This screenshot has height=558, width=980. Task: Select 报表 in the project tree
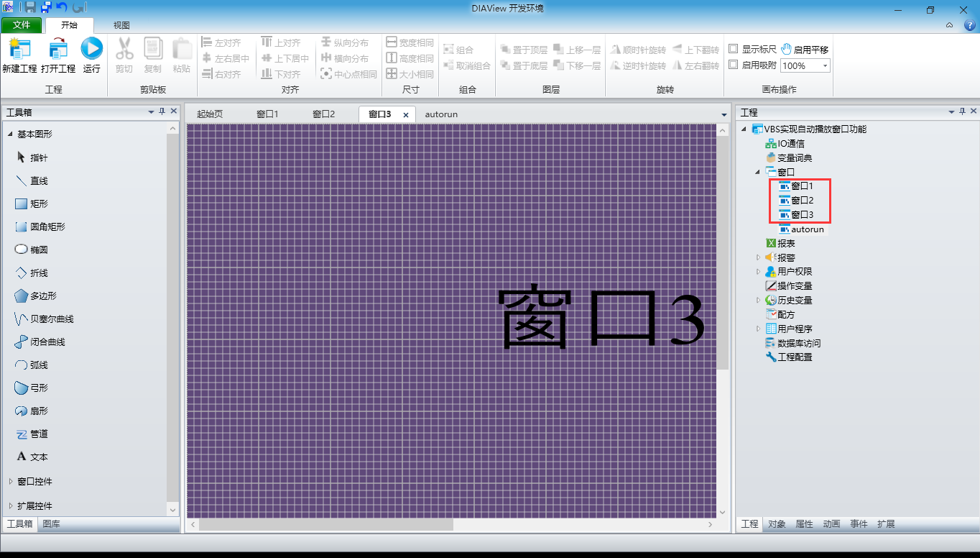(781, 244)
